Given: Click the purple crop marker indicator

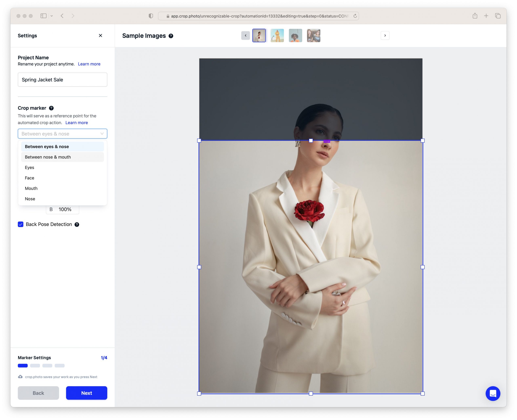Looking at the screenshot, I should [x=327, y=141].
